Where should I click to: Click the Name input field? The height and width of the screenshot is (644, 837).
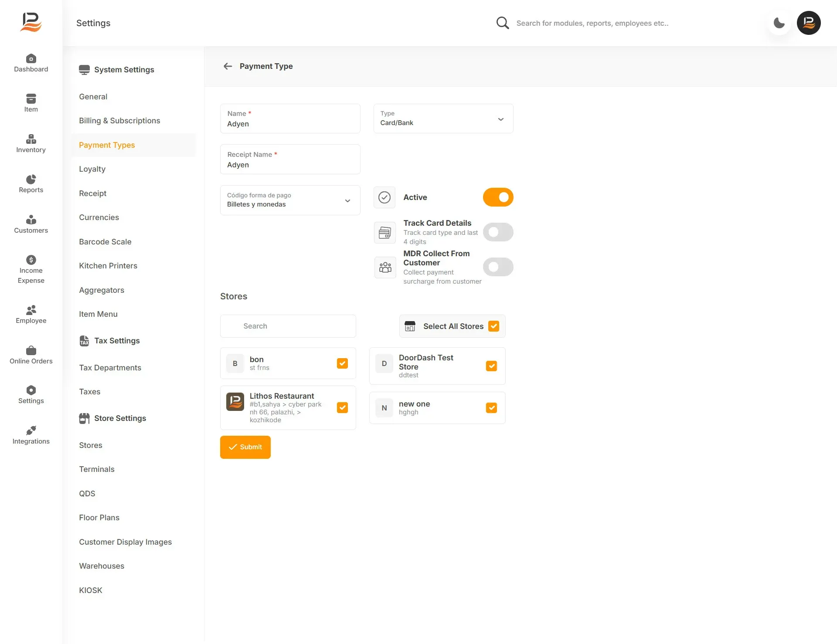click(290, 119)
